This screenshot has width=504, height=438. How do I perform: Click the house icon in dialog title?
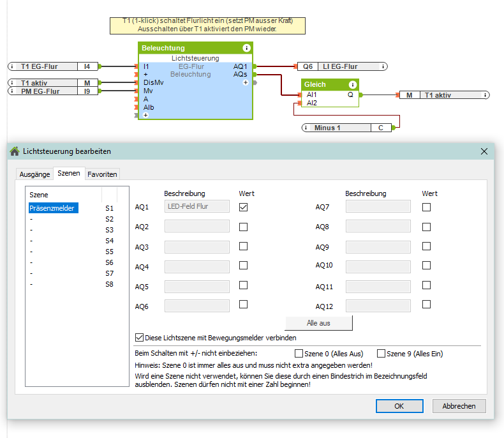[x=15, y=151]
